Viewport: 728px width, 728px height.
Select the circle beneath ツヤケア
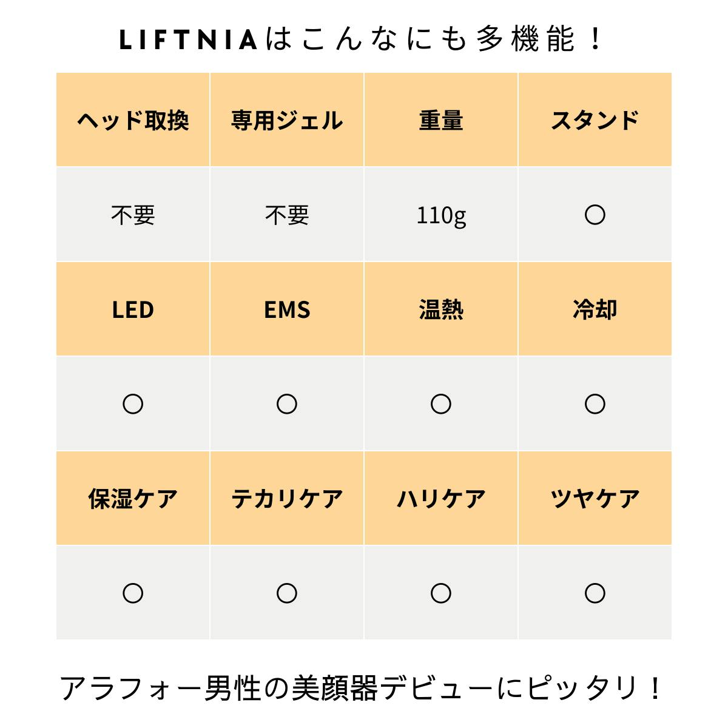(x=595, y=593)
